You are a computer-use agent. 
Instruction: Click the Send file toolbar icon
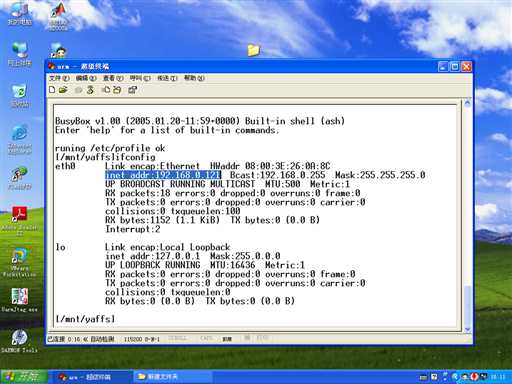106,90
